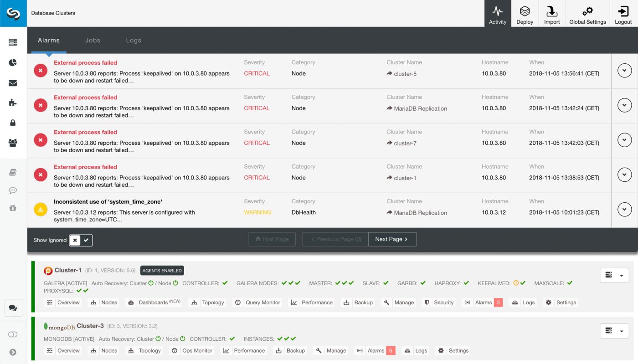Open the cluster-5 link in the first alarm
638x364 pixels.
pyautogui.click(x=405, y=73)
